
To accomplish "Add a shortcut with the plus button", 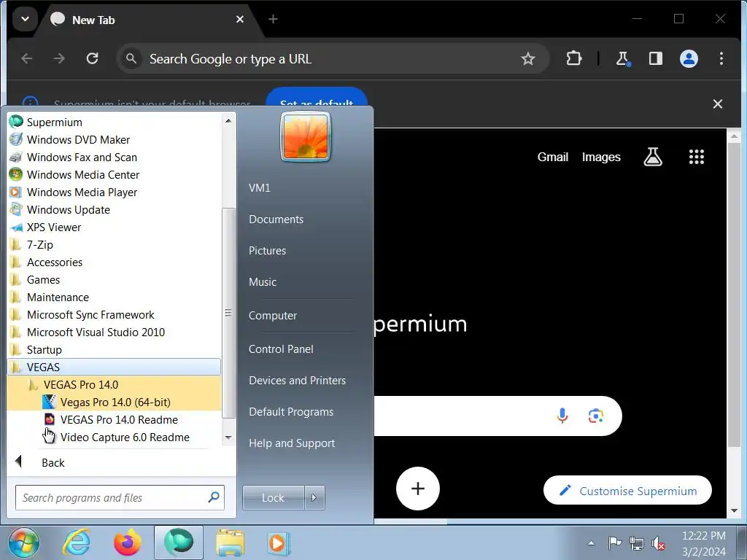I will (418, 489).
